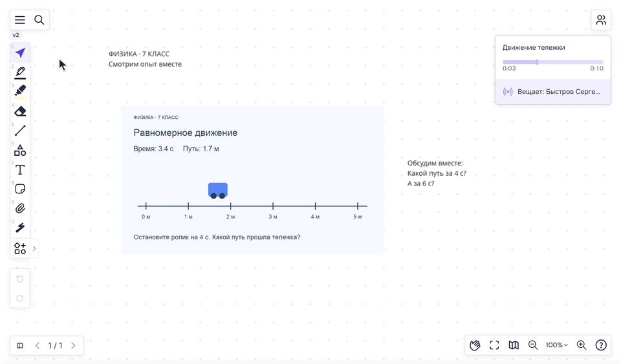The width and height of the screenshot is (621, 364).
Task: Zoom out with the minus magnifier
Action: click(533, 345)
